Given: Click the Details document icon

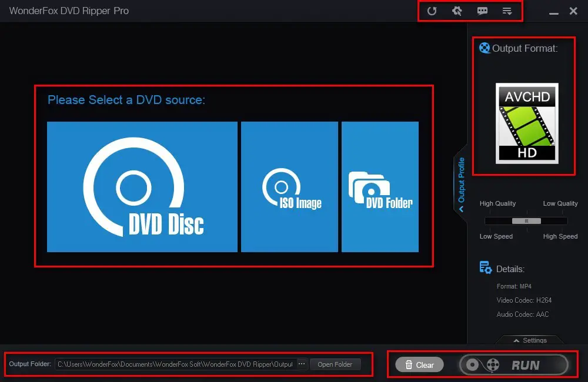Looking at the screenshot, I should 486,267.
